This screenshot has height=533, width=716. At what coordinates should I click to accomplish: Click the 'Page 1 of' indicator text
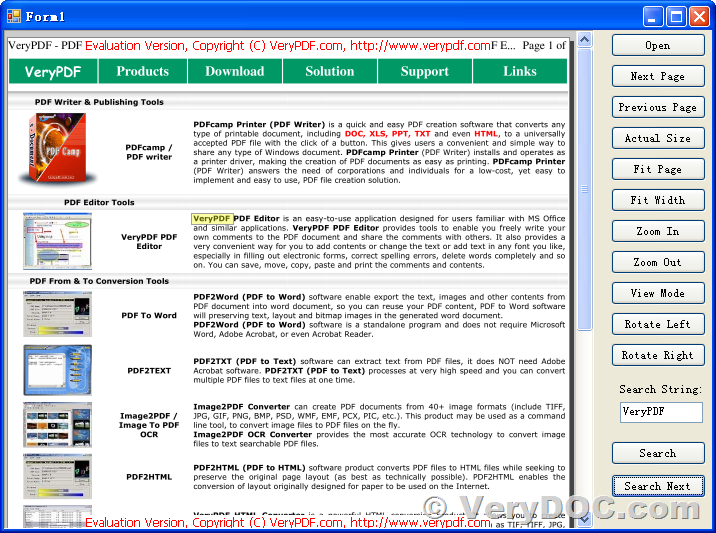click(x=543, y=46)
